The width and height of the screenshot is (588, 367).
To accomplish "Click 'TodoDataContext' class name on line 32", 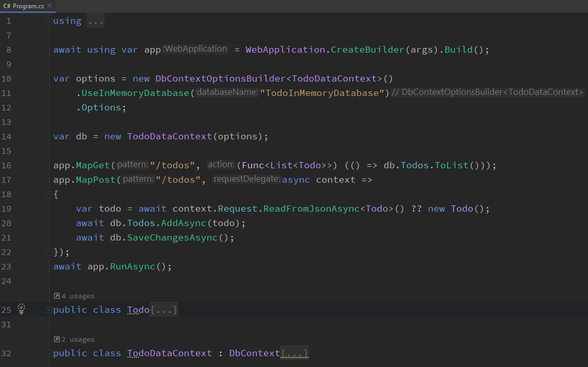I will click(169, 353).
